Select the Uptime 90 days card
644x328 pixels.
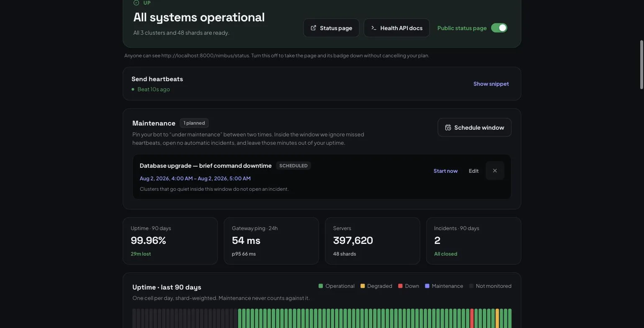click(x=170, y=241)
